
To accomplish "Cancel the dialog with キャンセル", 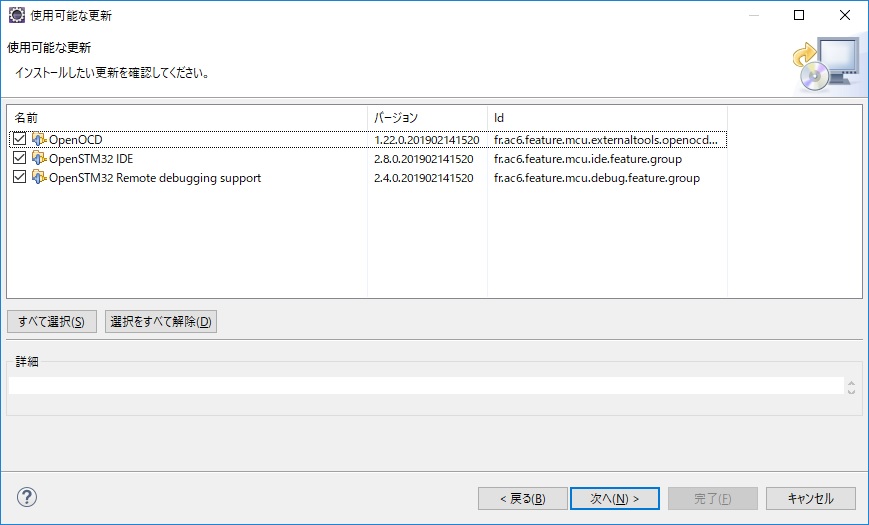I will (x=811, y=498).
